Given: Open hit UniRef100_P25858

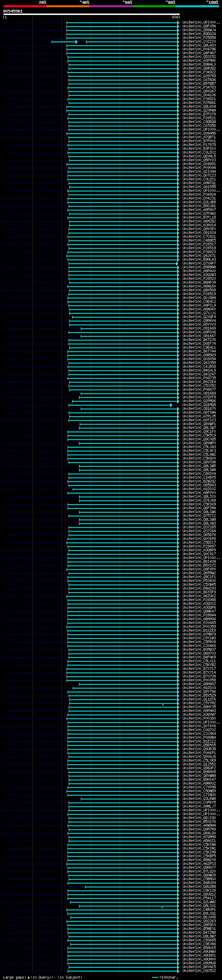Looking at the screenshot, I should [x=199, y=38].
